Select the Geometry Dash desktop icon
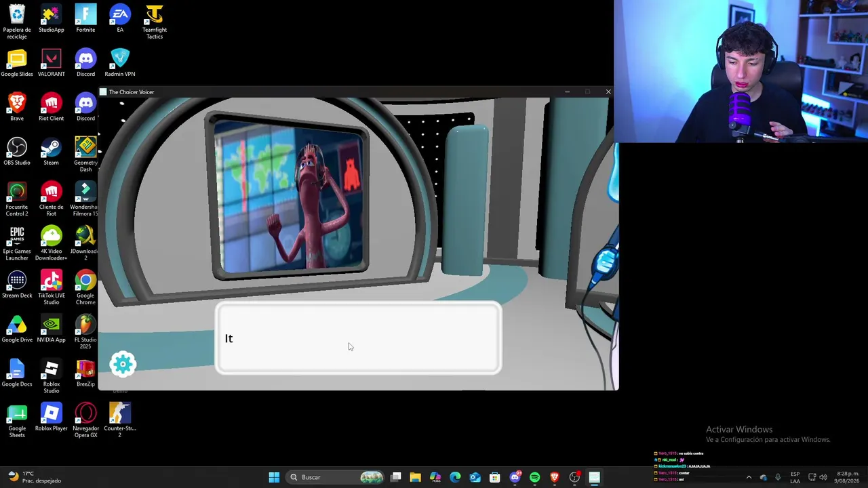The width and height of the screenshot is (868, 488). pos(85,155)
